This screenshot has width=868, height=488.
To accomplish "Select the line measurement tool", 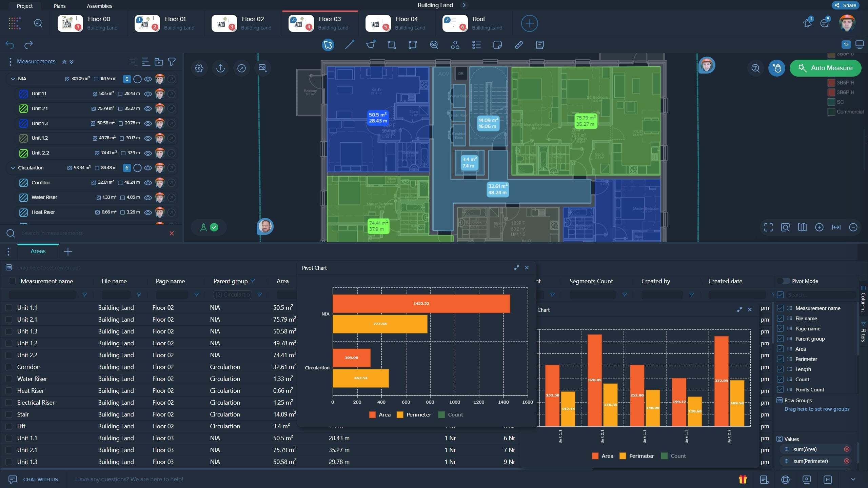I will [349, 45].
